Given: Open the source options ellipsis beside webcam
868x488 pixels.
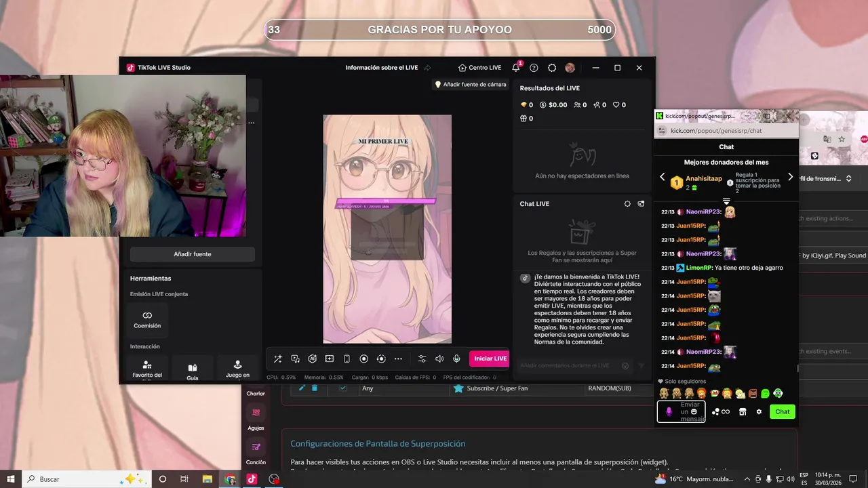Looking at the screenshot, I should tap(251, 123).
